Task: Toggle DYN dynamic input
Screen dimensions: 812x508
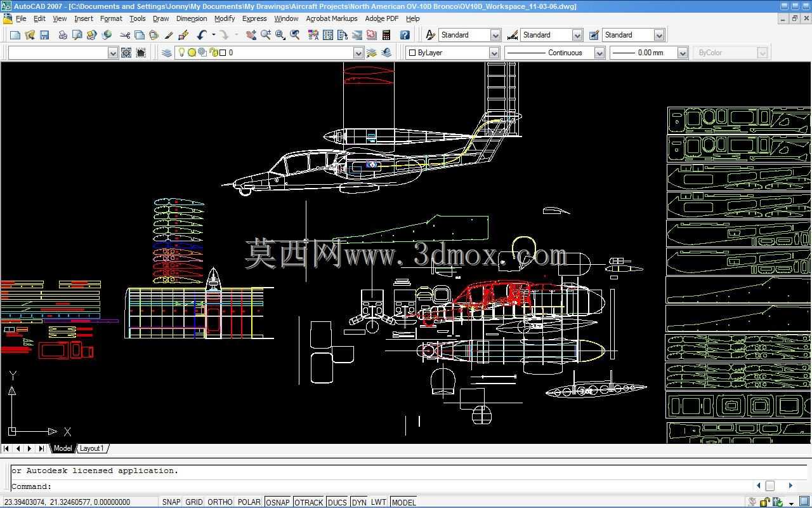Action: click(x=359, y=502)
